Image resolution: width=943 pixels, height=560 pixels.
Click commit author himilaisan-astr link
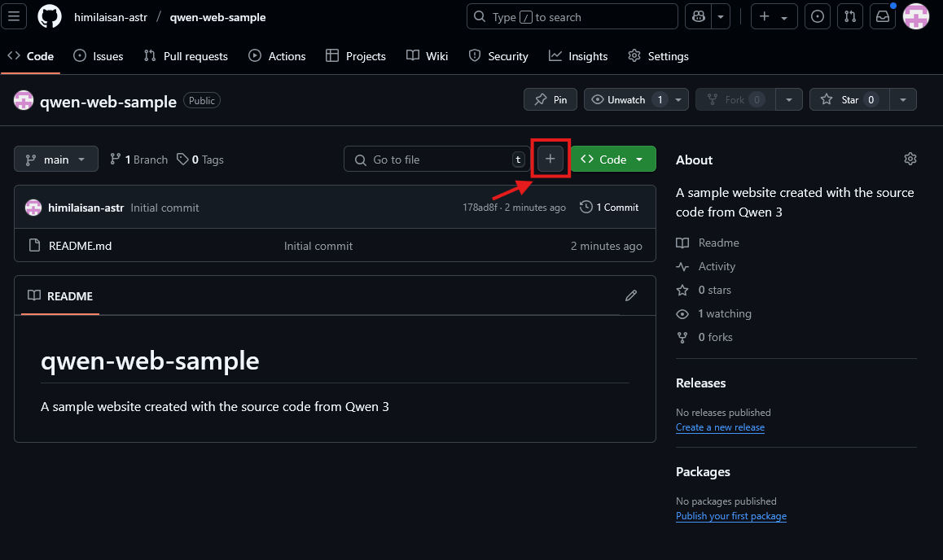[x=86, y=208]
